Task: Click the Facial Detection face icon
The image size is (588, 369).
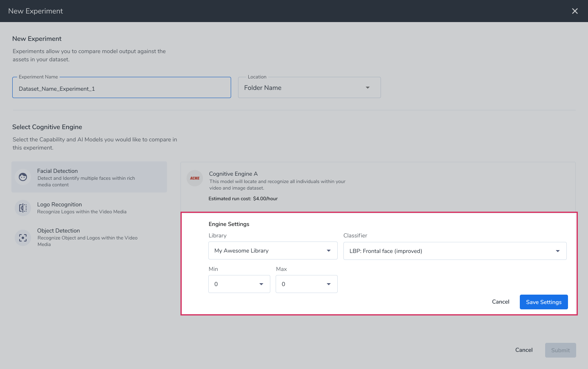Action: coord(23,177)
